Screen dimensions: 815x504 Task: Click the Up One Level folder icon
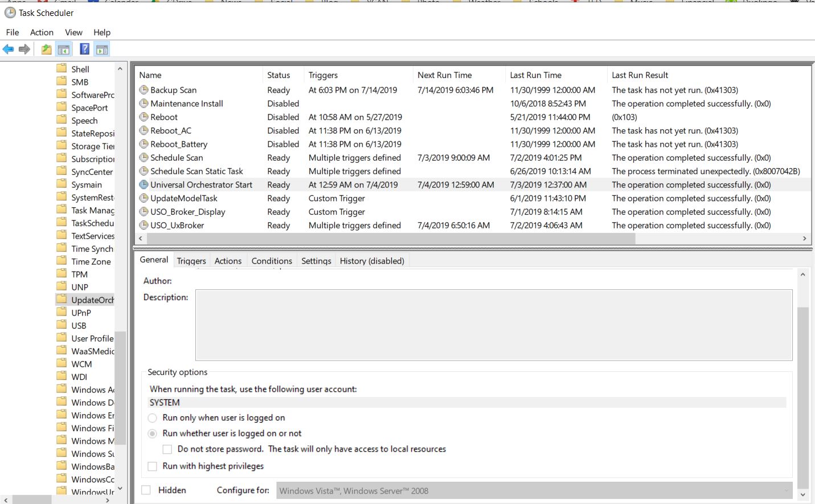[x=47, y=50]
